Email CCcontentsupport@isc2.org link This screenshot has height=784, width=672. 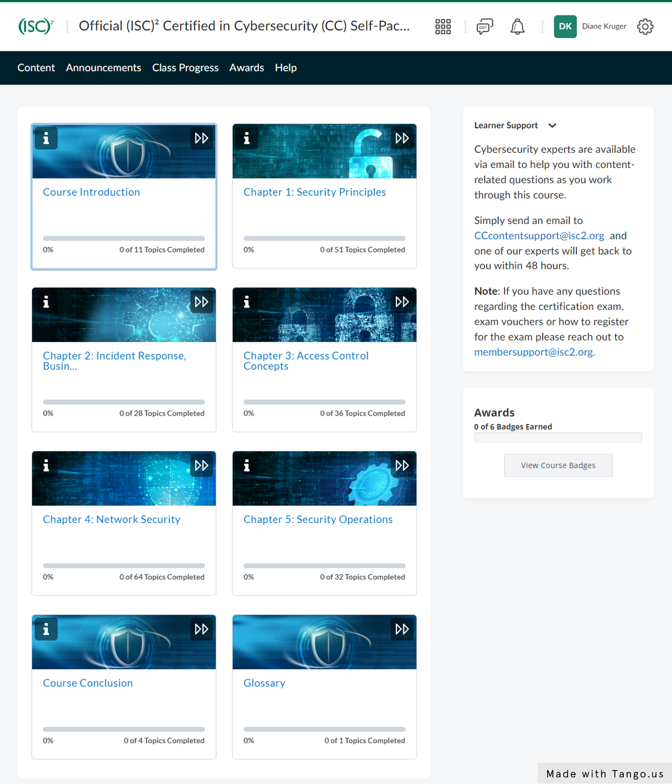(539, 236)
